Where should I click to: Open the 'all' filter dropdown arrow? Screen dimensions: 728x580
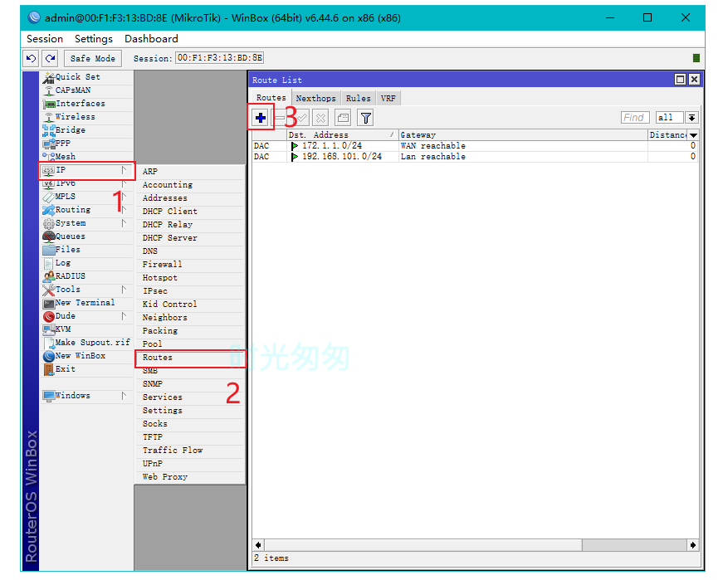(691, 118)
